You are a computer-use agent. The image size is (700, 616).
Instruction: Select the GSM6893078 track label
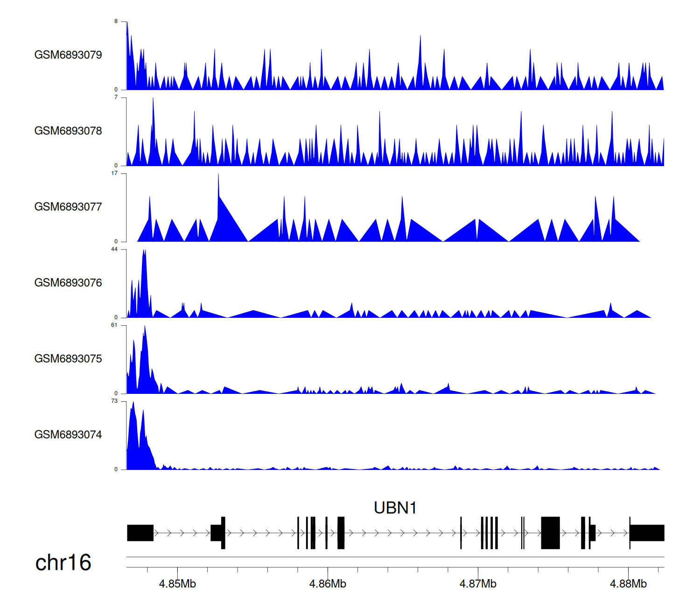[x=68, y=131]
